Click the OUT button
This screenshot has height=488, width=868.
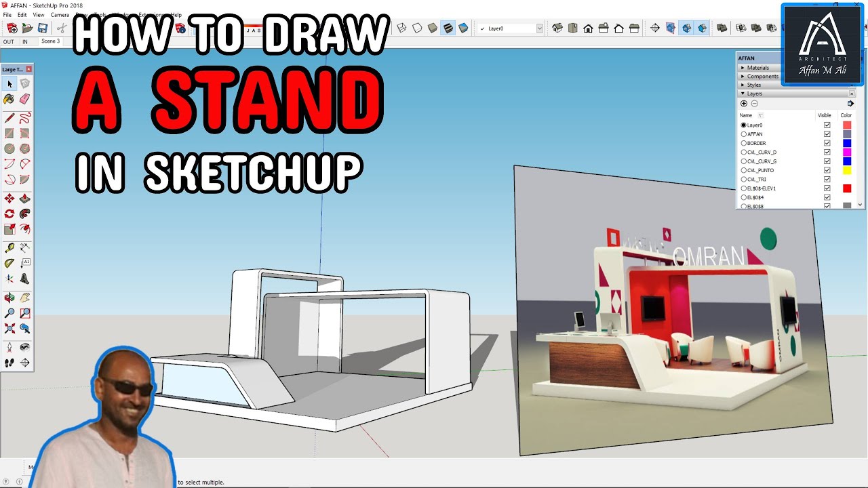pos(8,42)
